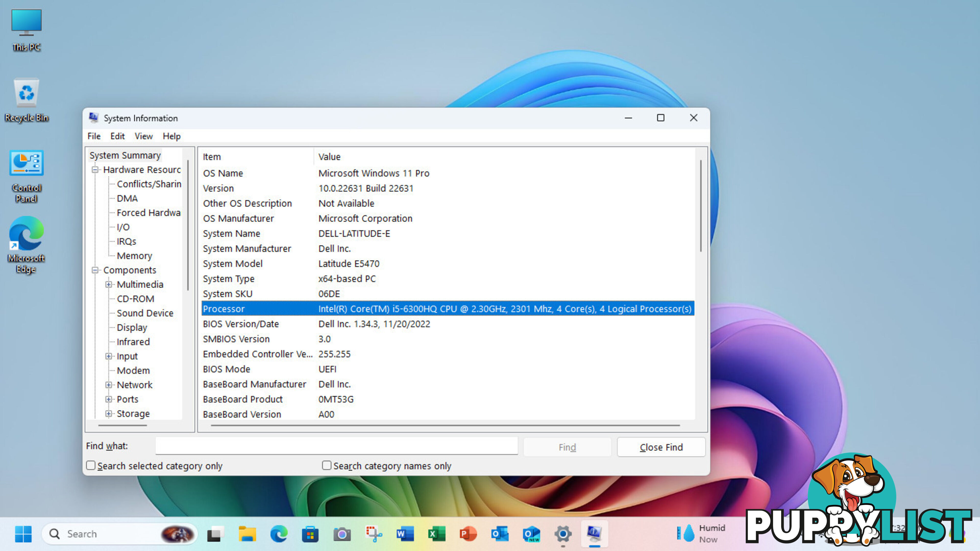This screenshot has width=980, height=551.
Task: Open File Explorer from the taskbar
Action: pos(247,534)
